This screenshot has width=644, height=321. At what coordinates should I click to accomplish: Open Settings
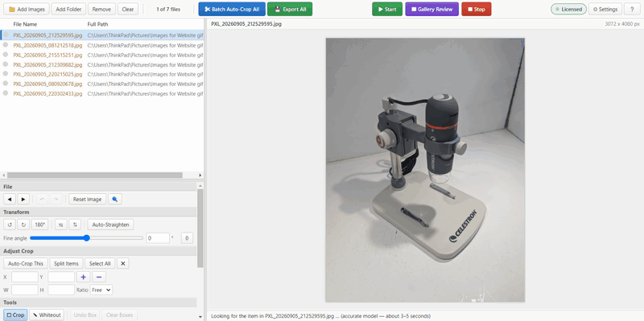tap(605, 9)
